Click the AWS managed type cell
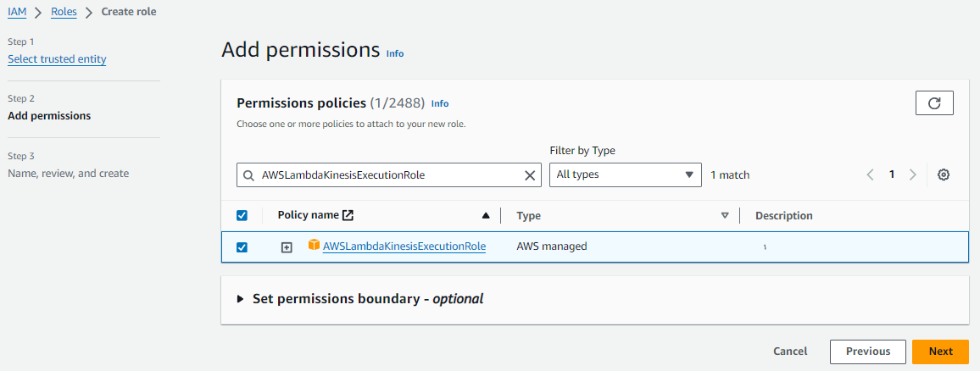The width and height of the screenshot is (980, 371). [552, 246]
